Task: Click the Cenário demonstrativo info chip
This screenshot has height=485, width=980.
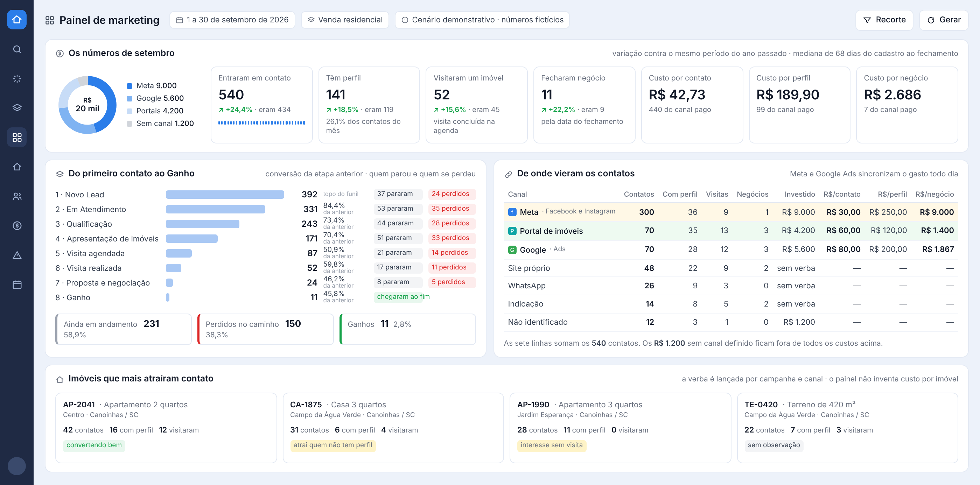Action: pos(482,20)
